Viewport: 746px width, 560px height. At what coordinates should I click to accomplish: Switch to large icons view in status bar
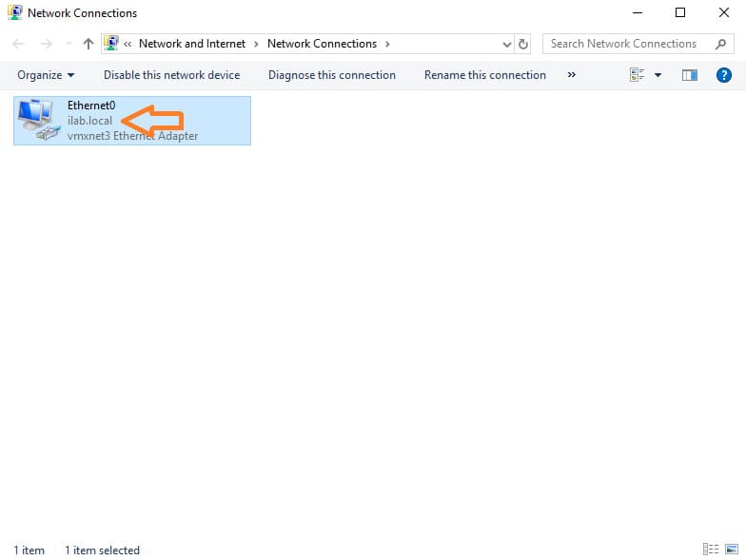pos(731,550)
